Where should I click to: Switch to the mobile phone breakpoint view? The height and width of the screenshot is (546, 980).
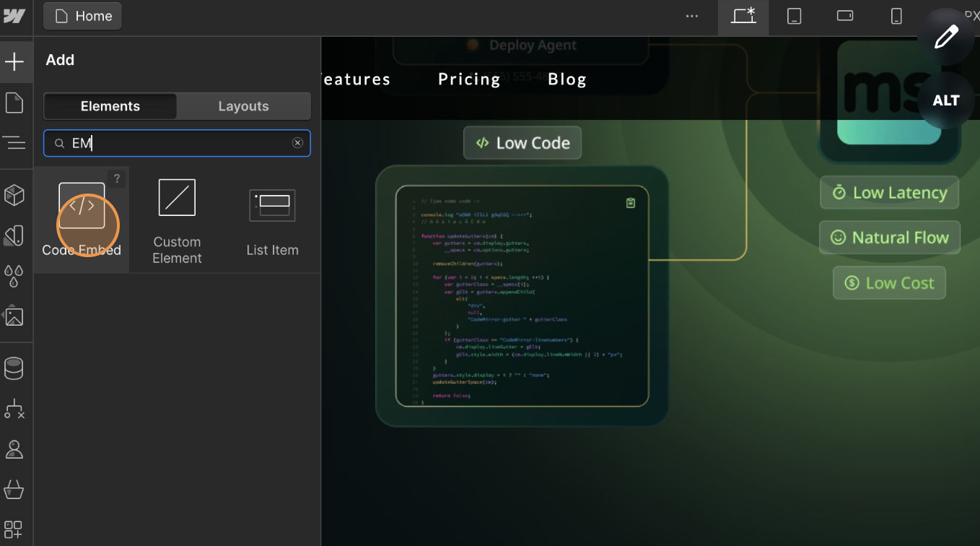coord(896,16)
